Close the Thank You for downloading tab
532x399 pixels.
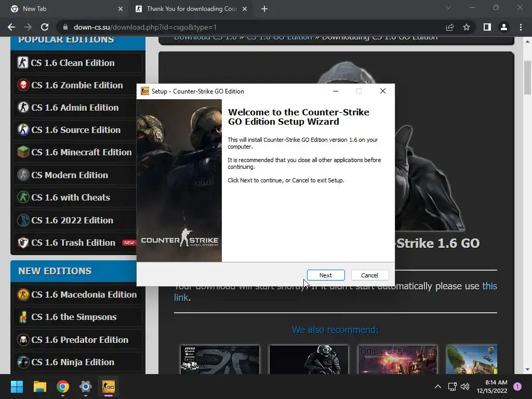pyautogui.click(x=245, y=9)
